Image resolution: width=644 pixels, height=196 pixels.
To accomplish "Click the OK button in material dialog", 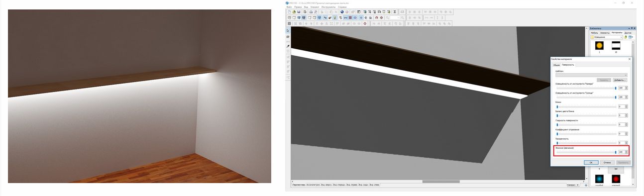I will 591,162.
